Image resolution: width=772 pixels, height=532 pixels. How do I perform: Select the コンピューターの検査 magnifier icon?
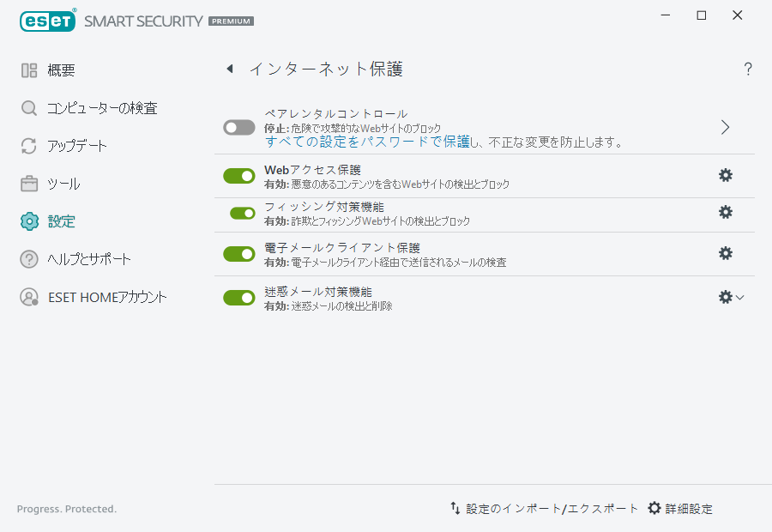click(x=28, y=108)
